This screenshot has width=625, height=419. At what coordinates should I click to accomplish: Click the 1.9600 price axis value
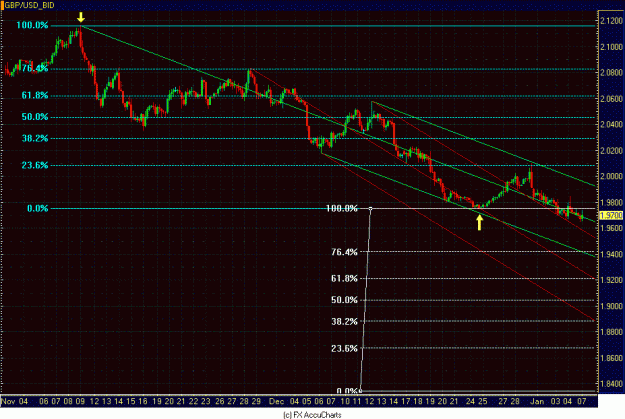[x=611, y=228]
